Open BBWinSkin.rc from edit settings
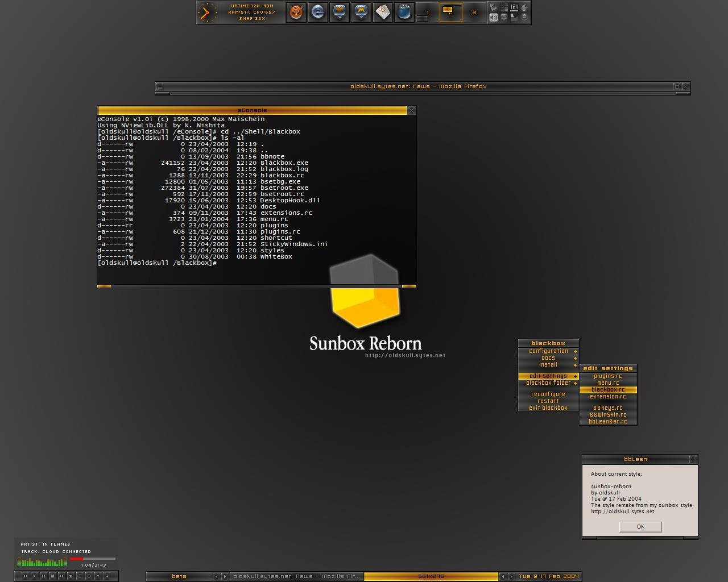 click(608, 415)
